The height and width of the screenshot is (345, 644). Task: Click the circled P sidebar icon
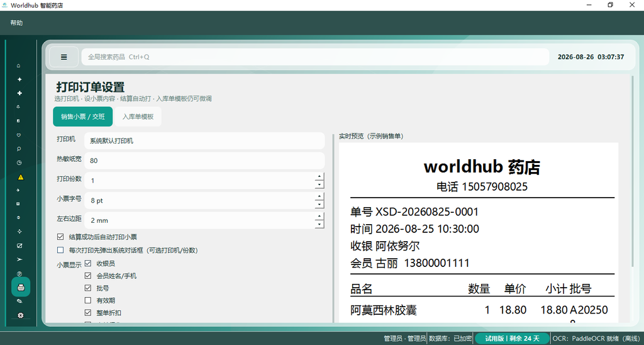coord(19,273)
